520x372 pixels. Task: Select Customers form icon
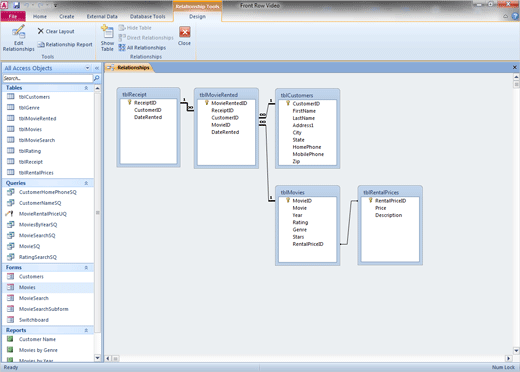[x=11, y=276]
